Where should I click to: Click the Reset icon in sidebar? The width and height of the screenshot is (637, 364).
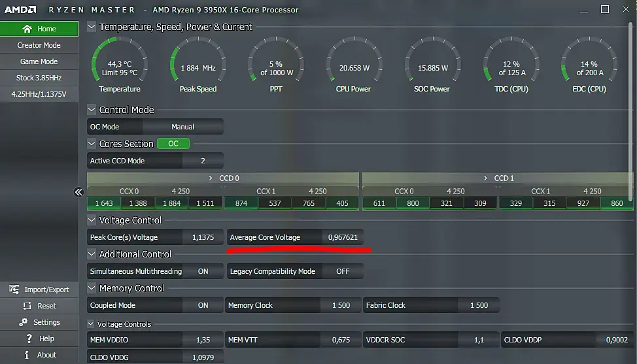pos(27,306)
